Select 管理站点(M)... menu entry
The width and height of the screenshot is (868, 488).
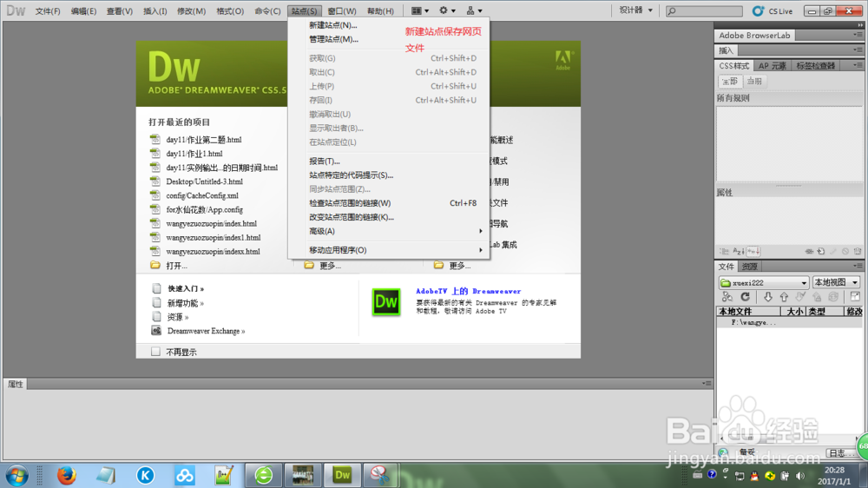[334, 39]
